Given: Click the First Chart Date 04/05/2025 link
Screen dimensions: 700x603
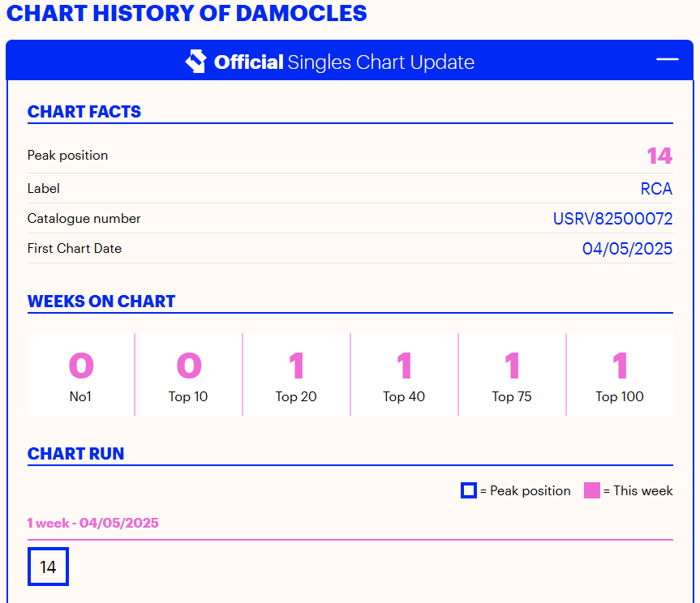Looking at the screenshot, I should pos(627,248).
